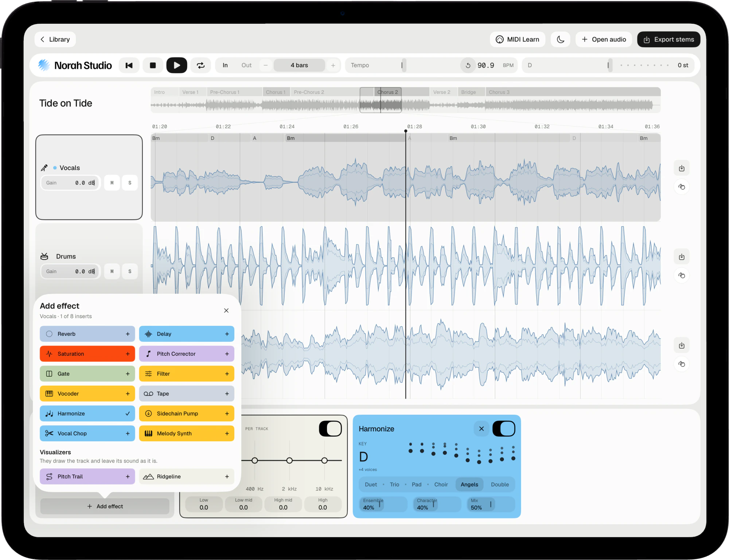Viewport: 729px width, 560px height.
Task: Reset tempo to original icon
Action: pos(468,66)
